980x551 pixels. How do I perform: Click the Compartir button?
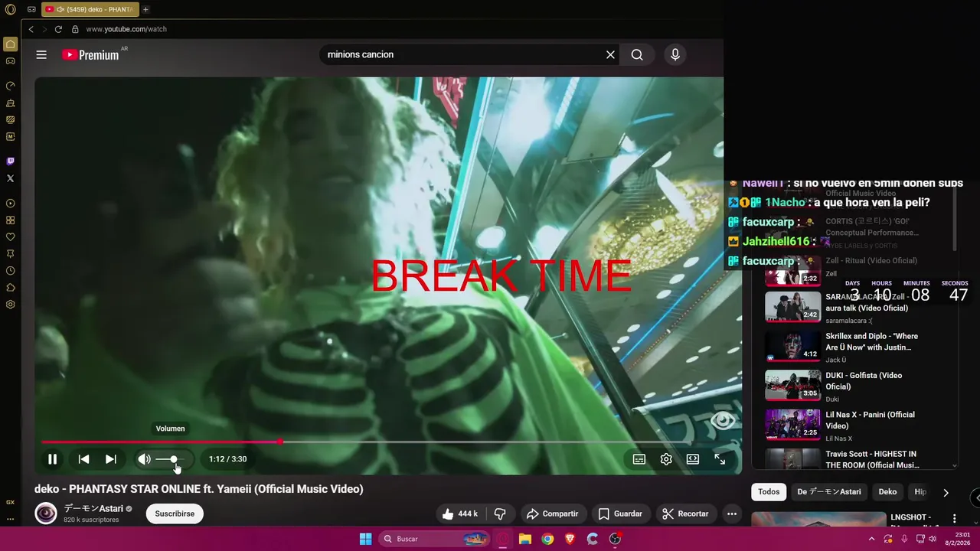pyautogui.click(x=553, y=514)
